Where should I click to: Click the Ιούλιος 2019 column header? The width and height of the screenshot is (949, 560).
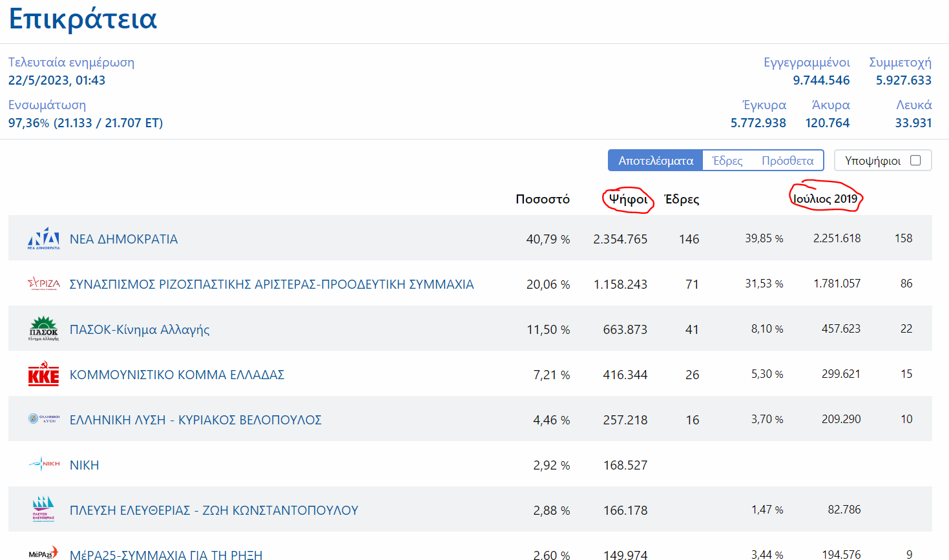coord(825,198)
